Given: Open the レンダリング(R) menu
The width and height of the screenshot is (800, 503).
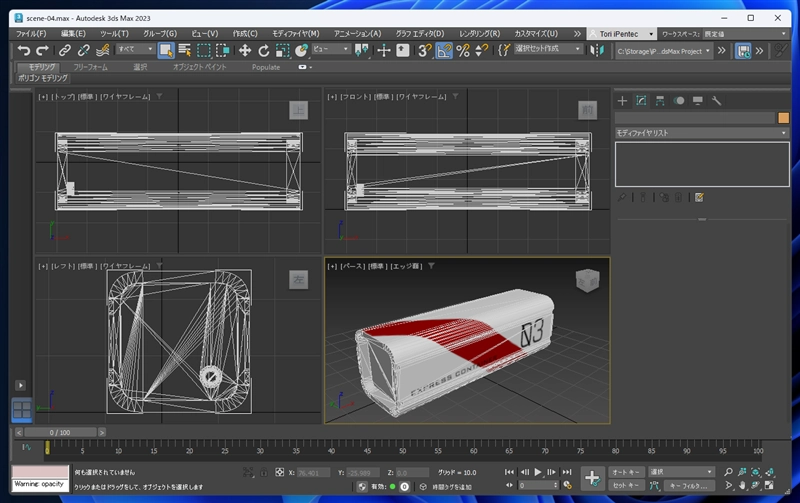Looking at the screenshot, I should [479, 33].
